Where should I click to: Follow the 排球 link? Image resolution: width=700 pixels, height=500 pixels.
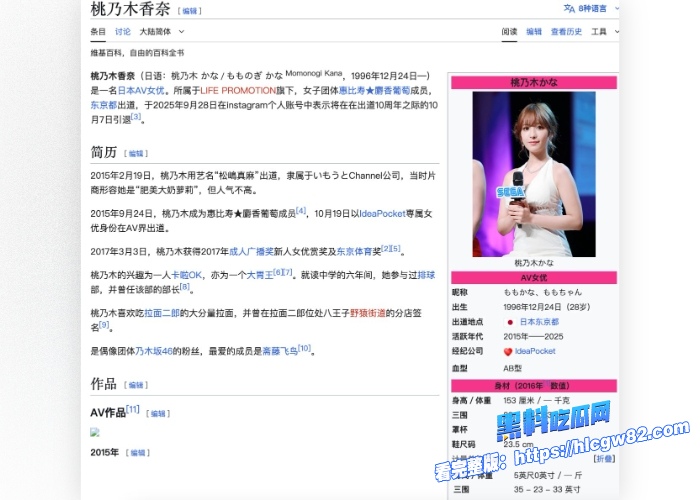pyautogui.click(x=426, y=275)
